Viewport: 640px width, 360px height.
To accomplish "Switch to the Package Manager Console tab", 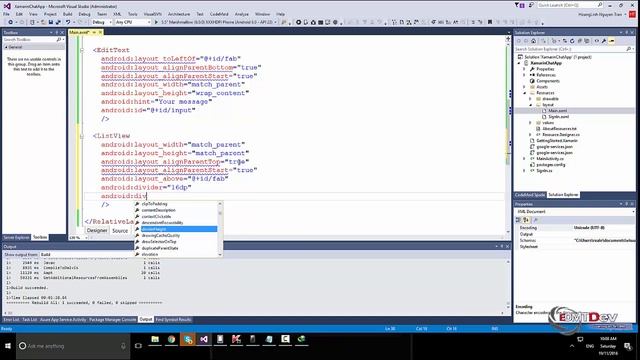I will (112, 320).
